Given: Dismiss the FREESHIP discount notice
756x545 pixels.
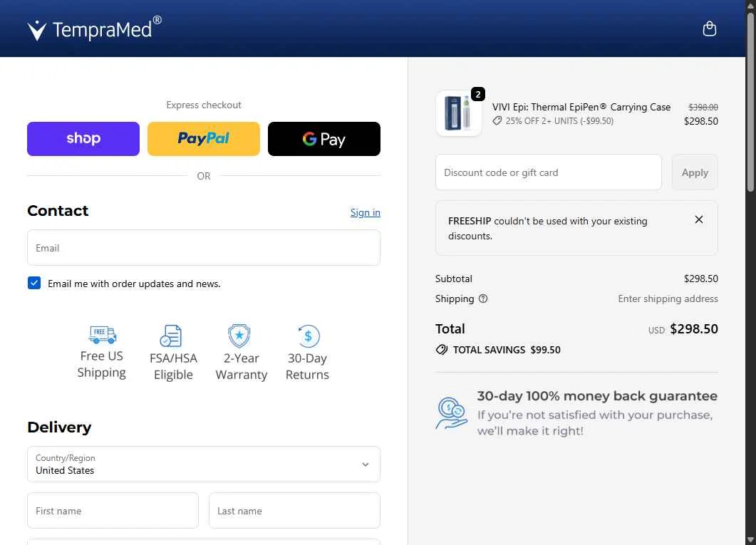Looking at the screenshot, I should (698, 219).
